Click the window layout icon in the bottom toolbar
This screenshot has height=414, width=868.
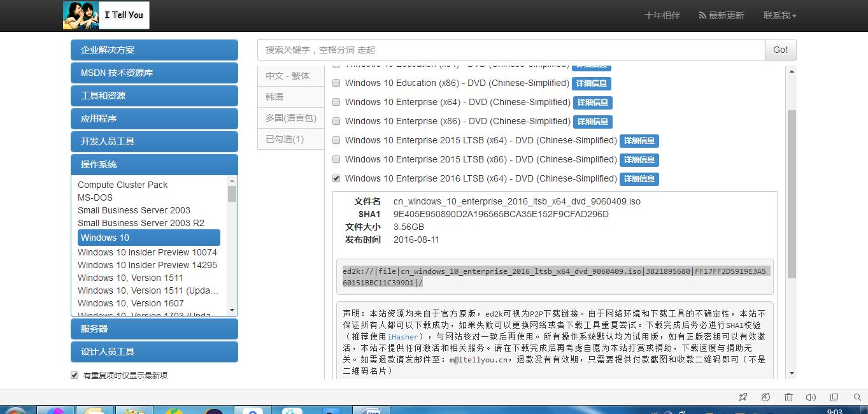(x=834, y=397)
